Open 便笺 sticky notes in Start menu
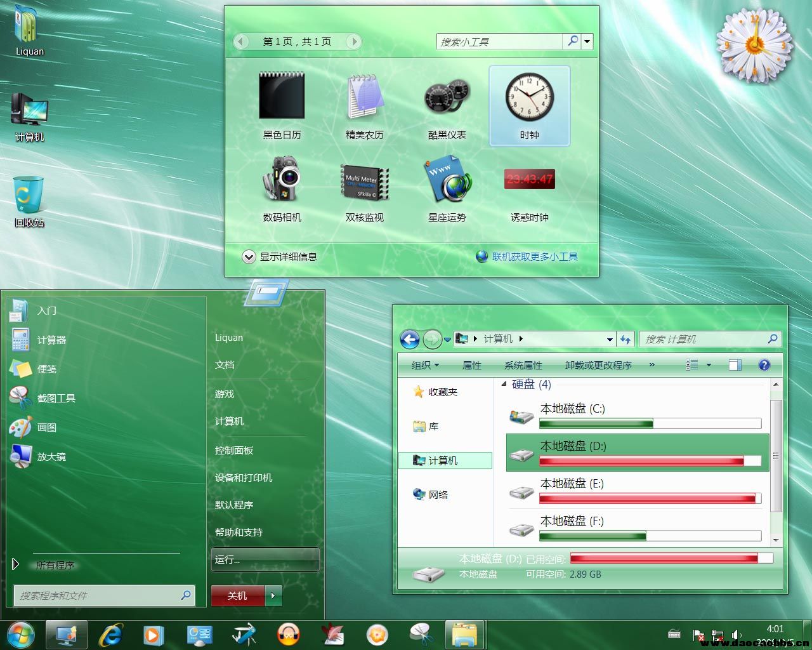 [106, 369]
